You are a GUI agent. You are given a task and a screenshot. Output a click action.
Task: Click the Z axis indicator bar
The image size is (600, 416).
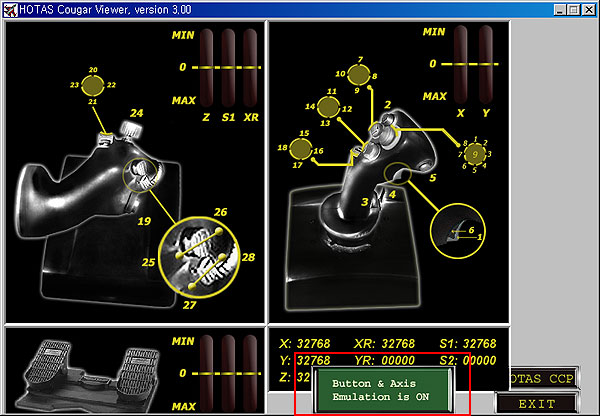[206, 67]
